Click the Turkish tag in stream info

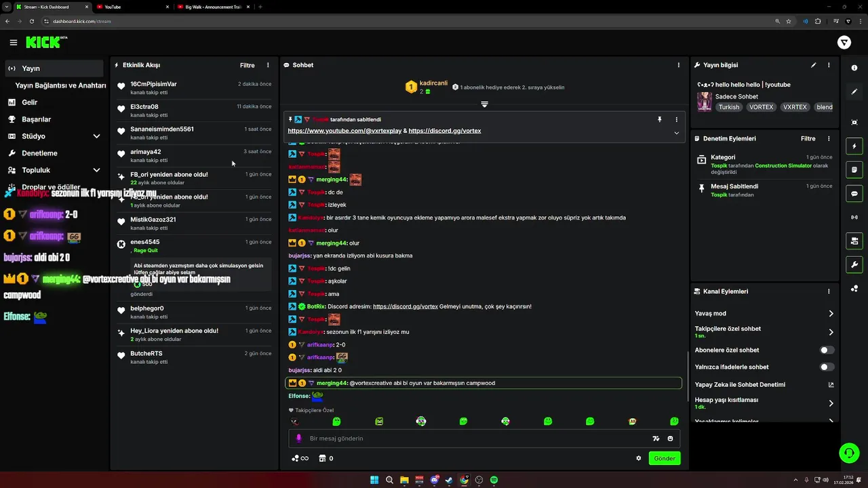729,107
